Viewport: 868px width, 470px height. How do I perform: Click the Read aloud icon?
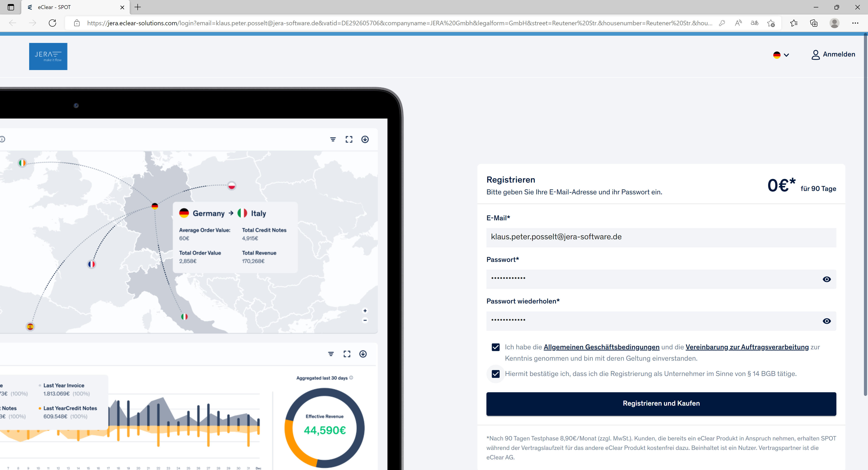tap(738, 23)
